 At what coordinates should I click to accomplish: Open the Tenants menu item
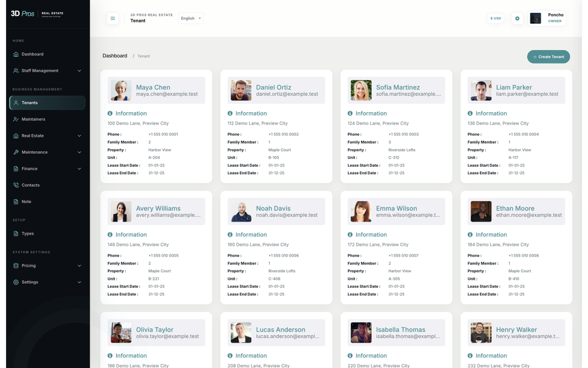tap(47, 103)
